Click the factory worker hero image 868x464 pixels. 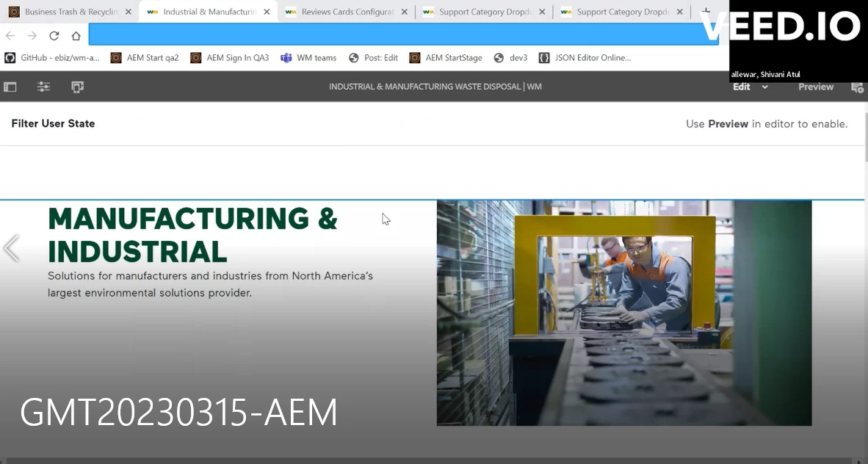[x=624, y=313]
